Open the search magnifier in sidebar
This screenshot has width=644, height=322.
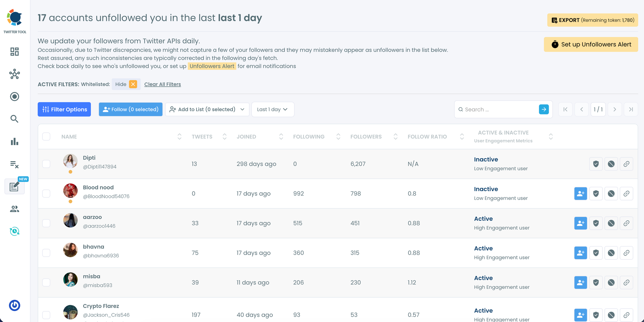(14, 119)
